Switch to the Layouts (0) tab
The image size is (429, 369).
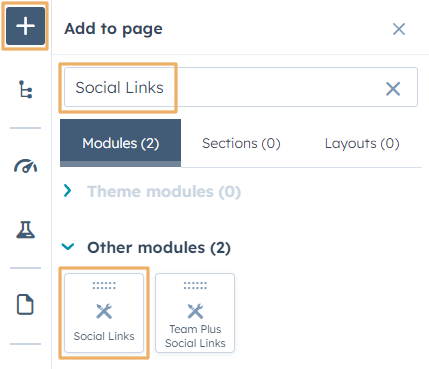click(362, 143)
